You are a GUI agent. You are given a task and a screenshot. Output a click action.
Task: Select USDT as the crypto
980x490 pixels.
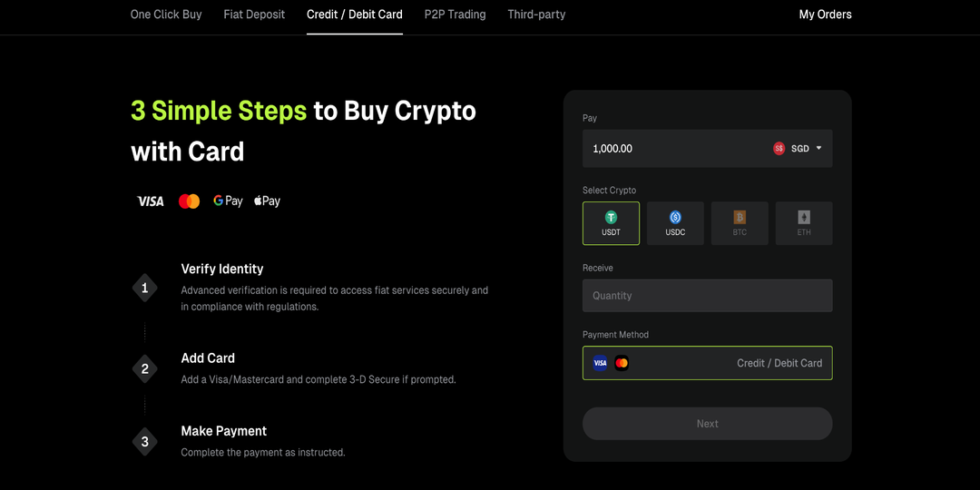611,223
